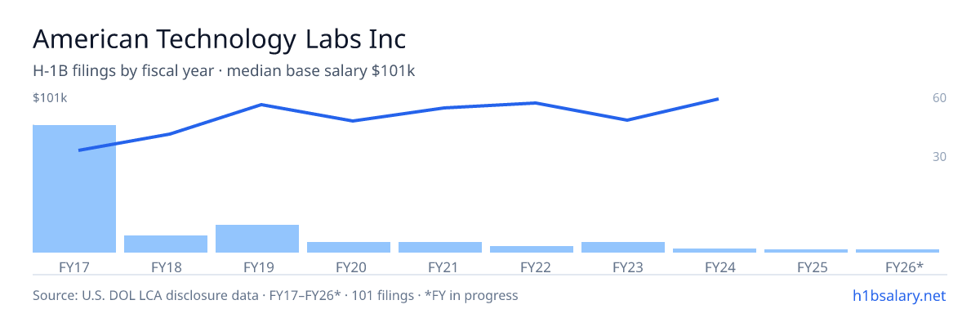
Task: Click the $101k salary axis label
Action: tap(50, 98)
